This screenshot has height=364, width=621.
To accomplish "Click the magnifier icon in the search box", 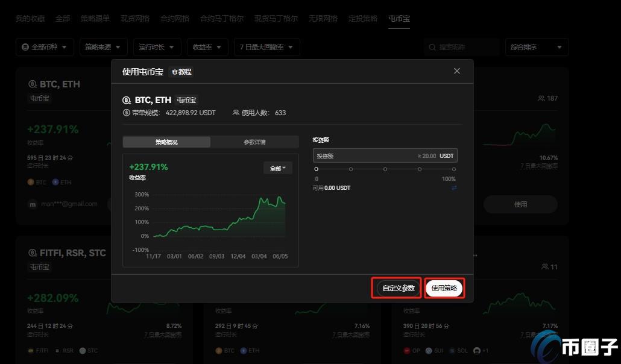I will (432, 46).
